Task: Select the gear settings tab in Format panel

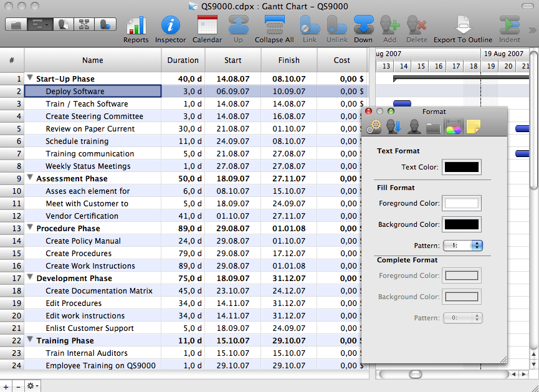Action: tap(374, 127)
